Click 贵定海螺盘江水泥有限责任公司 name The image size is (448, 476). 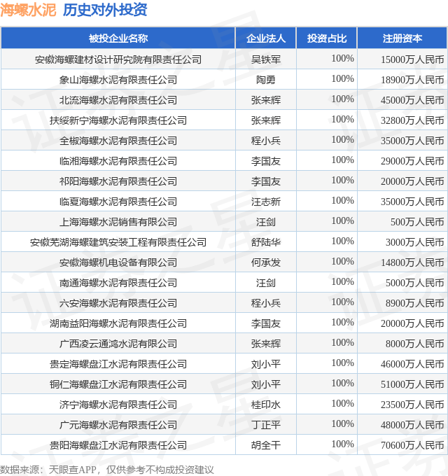[118, 364]
